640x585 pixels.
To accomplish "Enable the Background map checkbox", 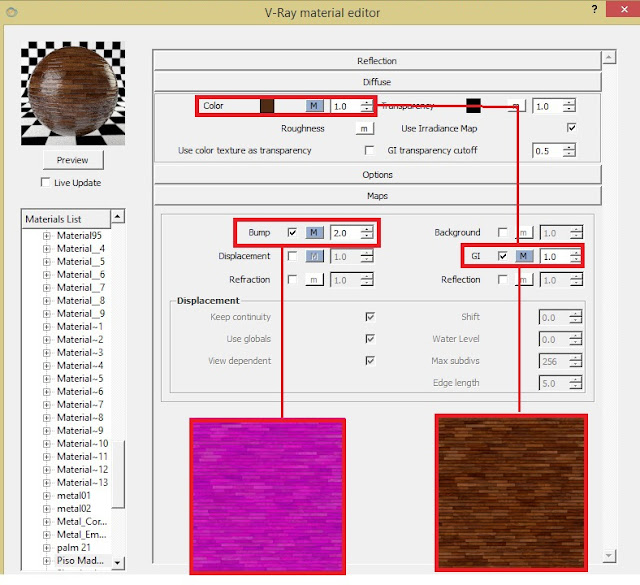I will click(503, 233).
